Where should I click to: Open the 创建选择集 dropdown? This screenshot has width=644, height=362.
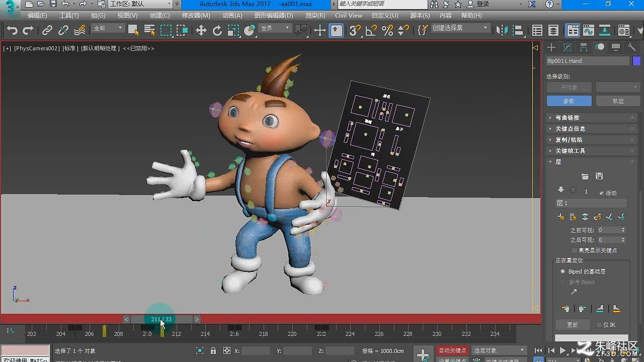pyautogui.click(x=460, y=28)
